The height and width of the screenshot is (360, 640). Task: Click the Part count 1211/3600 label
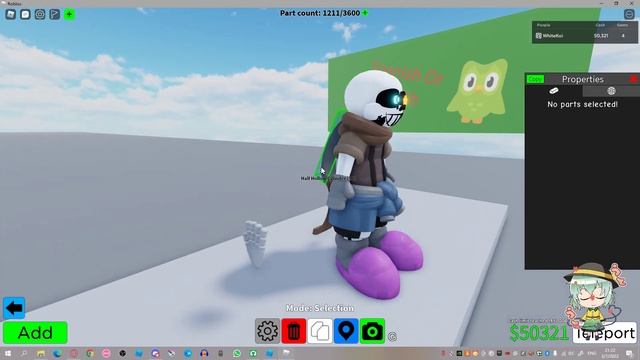pyautogui.click(x=320, y=13)
